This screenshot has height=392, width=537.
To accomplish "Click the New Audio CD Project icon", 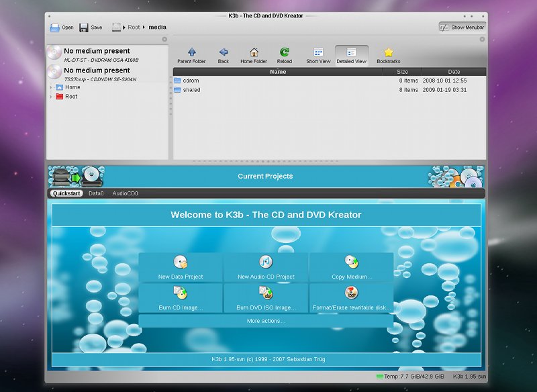I will [x=266, y=262].
